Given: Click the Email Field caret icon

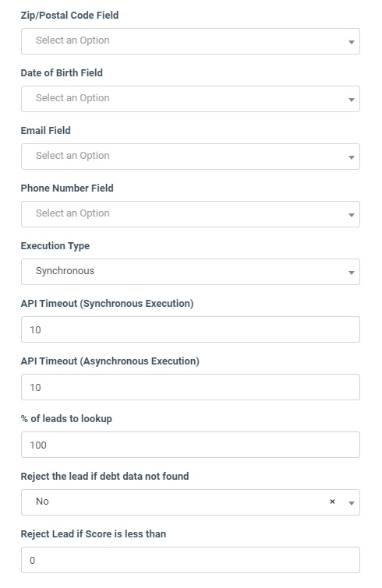Looking at the screenshot, I should pos(352,157).
